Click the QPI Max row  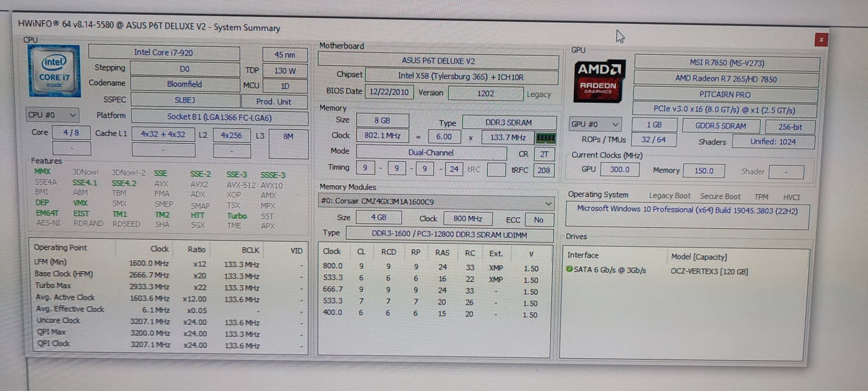pos(169,333)
